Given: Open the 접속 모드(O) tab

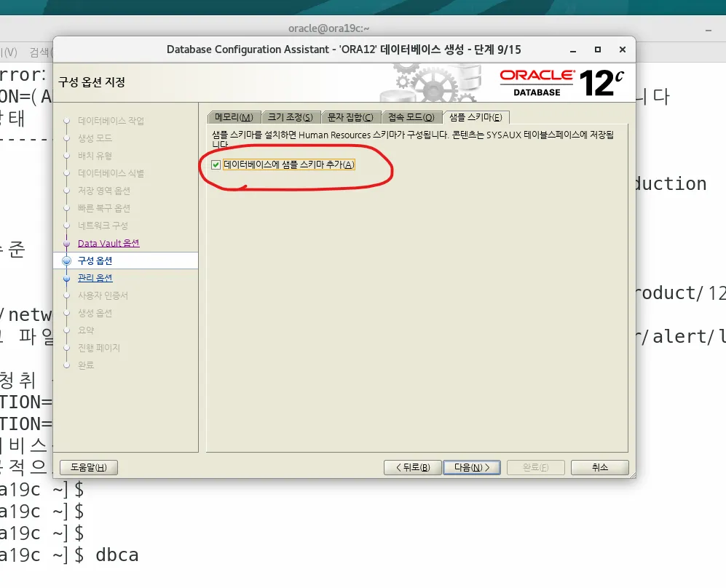Looking at the screenshot, I should (x=411, y=117).
